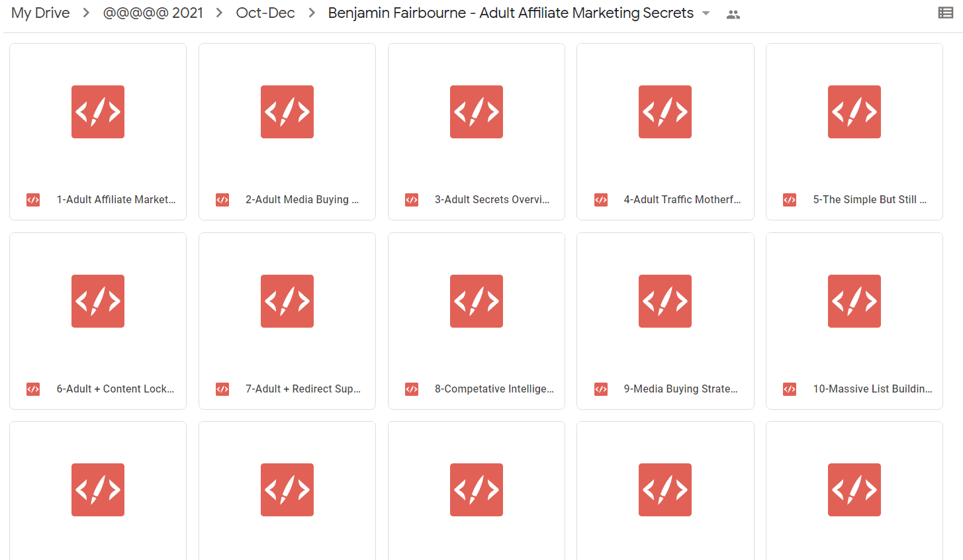The image size is (963, 560).
Task: Click small file-type icon beside 5-The Simple But Still
Action: tap(790, 200)
